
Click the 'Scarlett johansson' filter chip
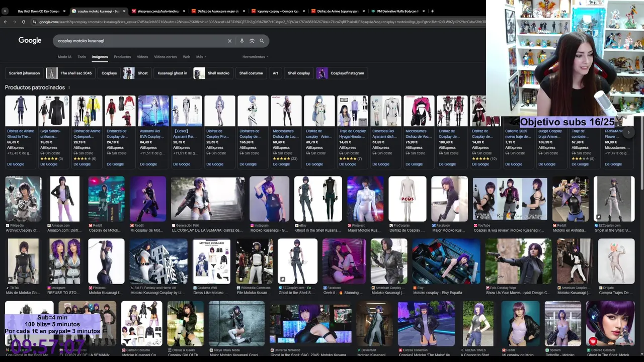tap(24, 73)
